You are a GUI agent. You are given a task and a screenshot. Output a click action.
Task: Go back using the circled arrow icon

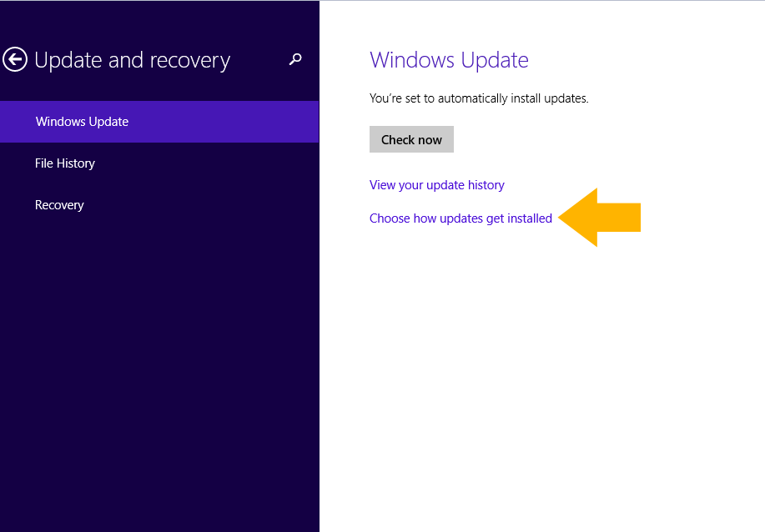pyautogui.click(x=15, y=59)
